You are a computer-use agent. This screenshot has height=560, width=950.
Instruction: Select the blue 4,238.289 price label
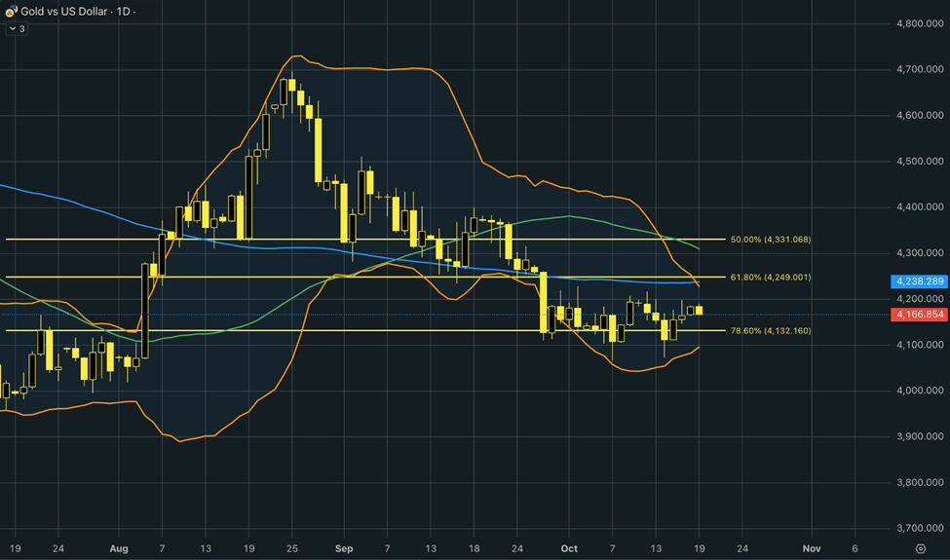tap(920, 281)
